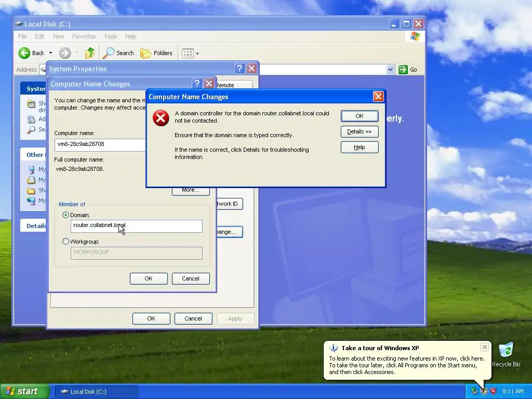
Task: Click help icon in Computer Name Changes title bar
Action: pos(197,84)
